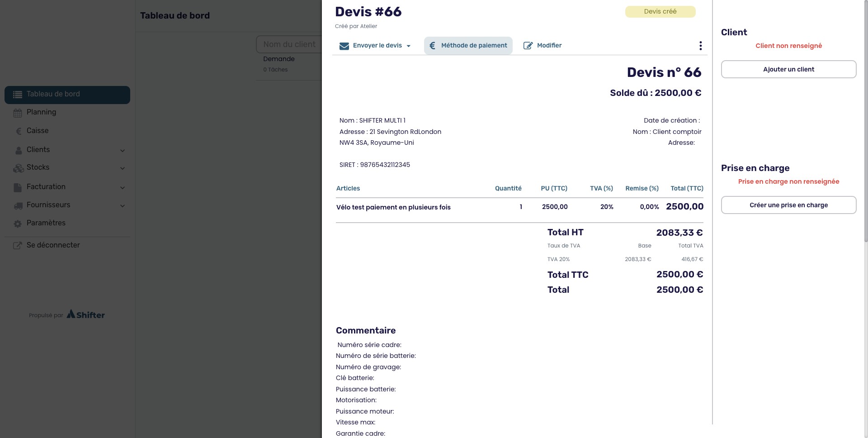This screenshot has width=868, height=438.
Task: Click the Facturation document icon
Action: tap(18, 187)
